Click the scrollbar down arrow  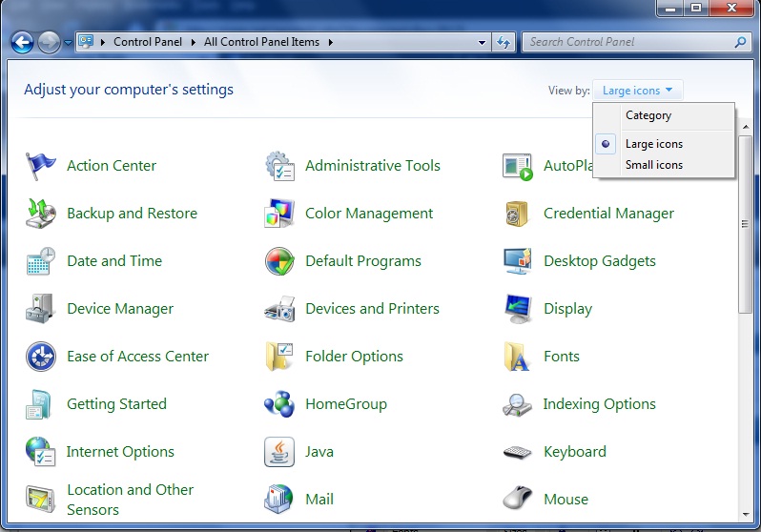(745, 515)
